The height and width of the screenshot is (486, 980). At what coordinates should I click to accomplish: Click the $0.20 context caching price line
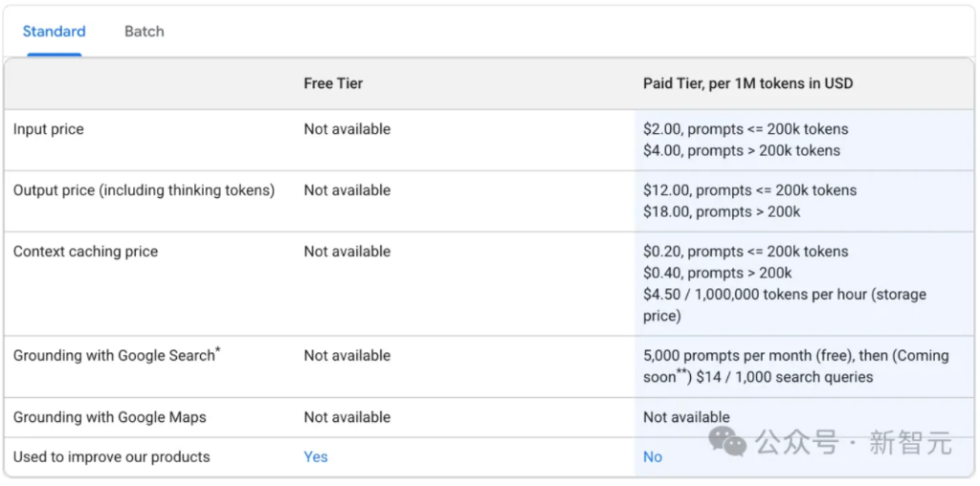pyautogui.click(x=746, y=252)
